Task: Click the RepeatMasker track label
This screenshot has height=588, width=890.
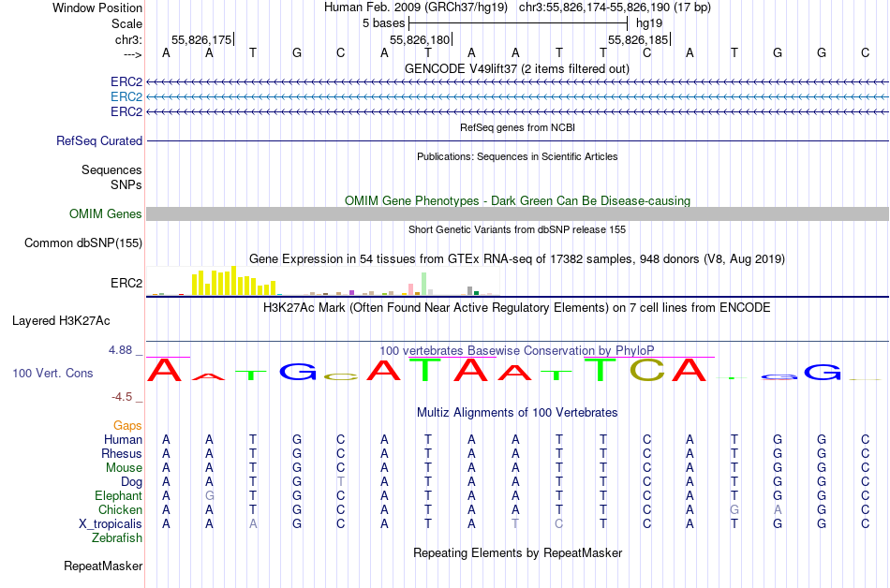Action: [x=103, y=566]
